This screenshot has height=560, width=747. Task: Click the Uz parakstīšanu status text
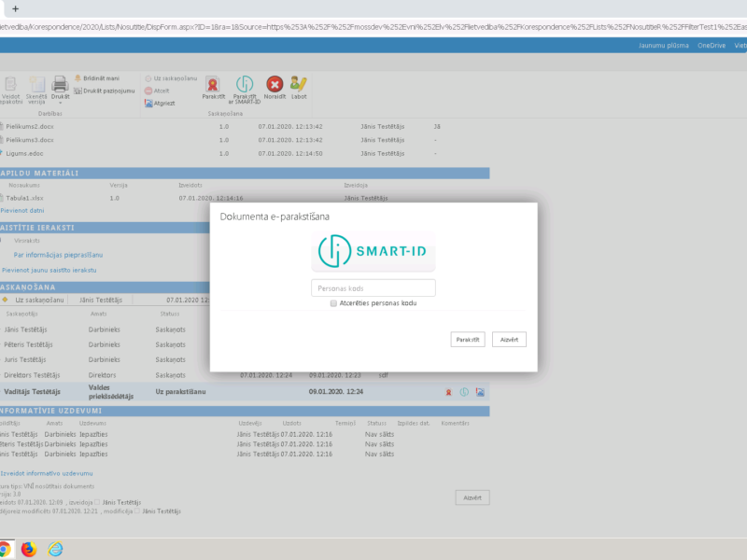click(180, 392)
